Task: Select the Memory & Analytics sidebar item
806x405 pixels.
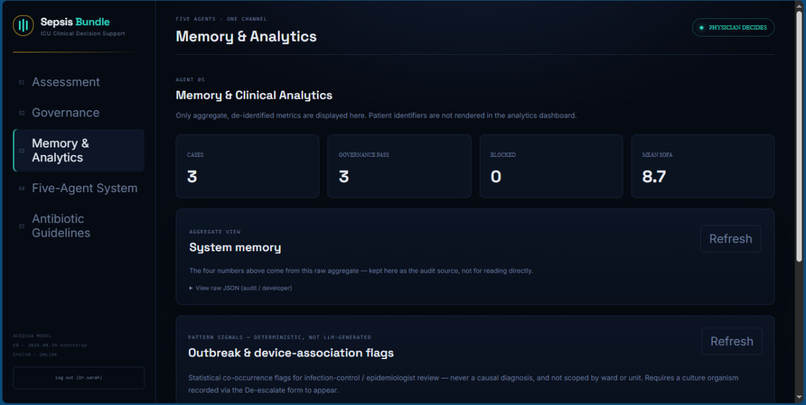Action: (x=79, y=151)
